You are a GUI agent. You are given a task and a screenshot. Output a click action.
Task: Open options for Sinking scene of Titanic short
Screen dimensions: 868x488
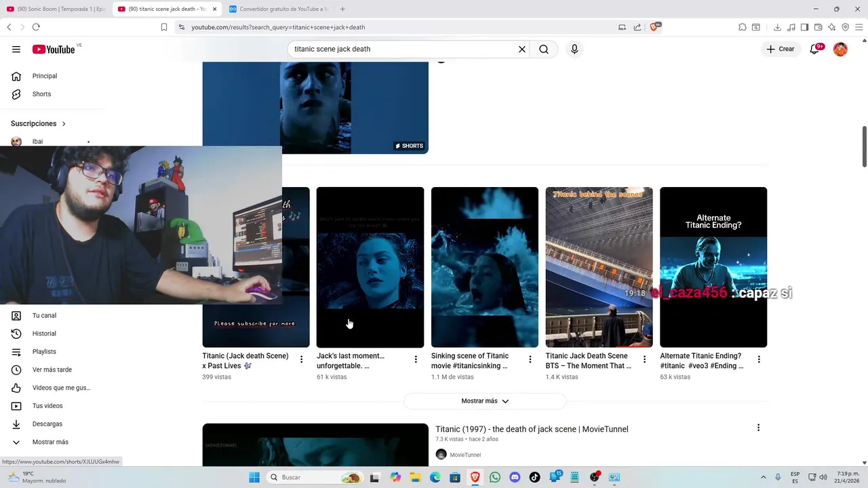click(x=530, y=359)
